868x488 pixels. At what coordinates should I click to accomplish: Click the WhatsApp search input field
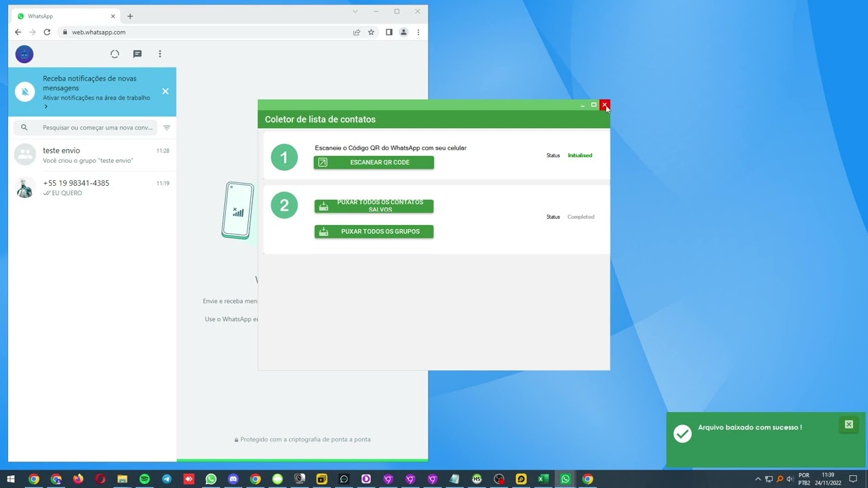pos(85,127)
